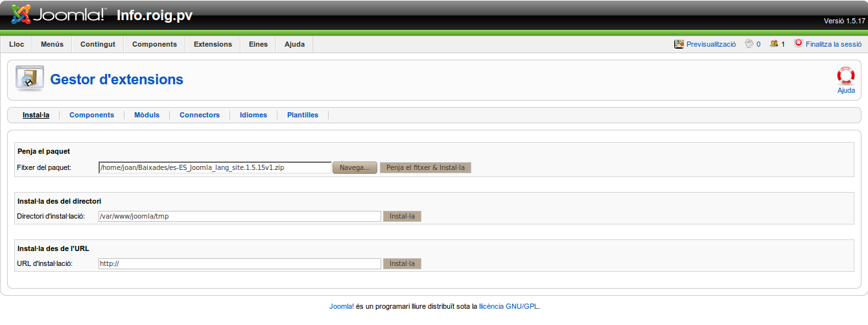Click the URL d'instal·lació input field
Screen dimensions: 868x325
240,263
